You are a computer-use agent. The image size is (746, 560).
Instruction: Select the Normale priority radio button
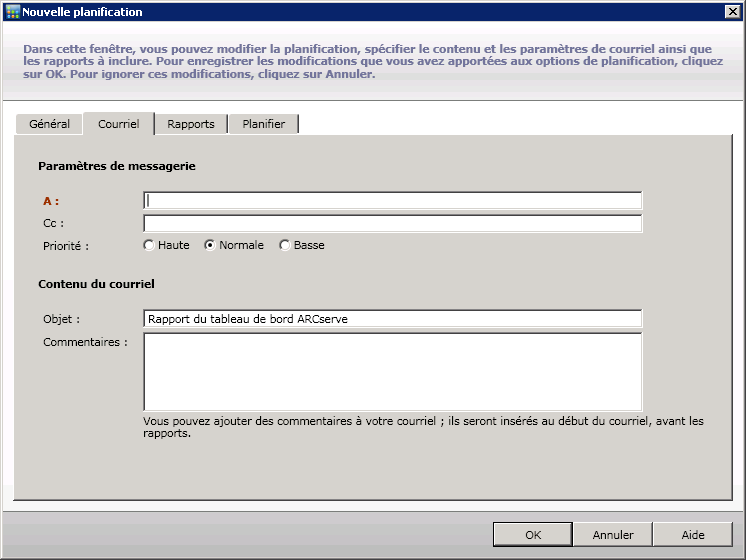point(210,245)
